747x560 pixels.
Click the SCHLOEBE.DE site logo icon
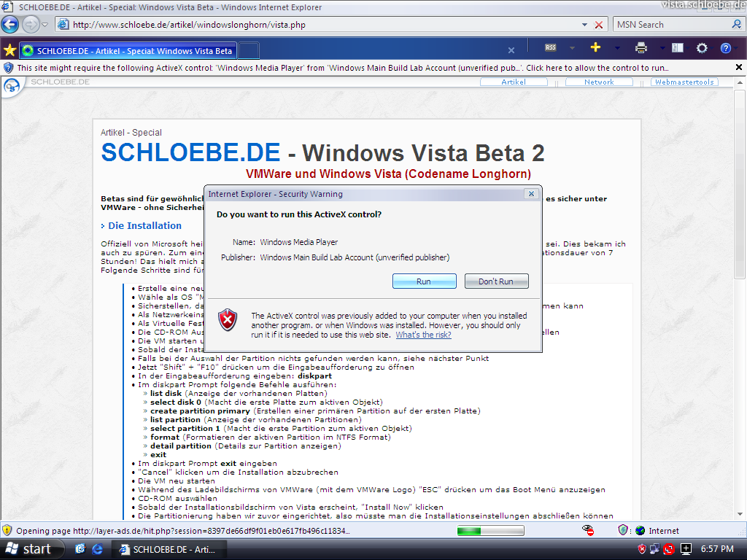pyautogui.click(x=12, y=87)
